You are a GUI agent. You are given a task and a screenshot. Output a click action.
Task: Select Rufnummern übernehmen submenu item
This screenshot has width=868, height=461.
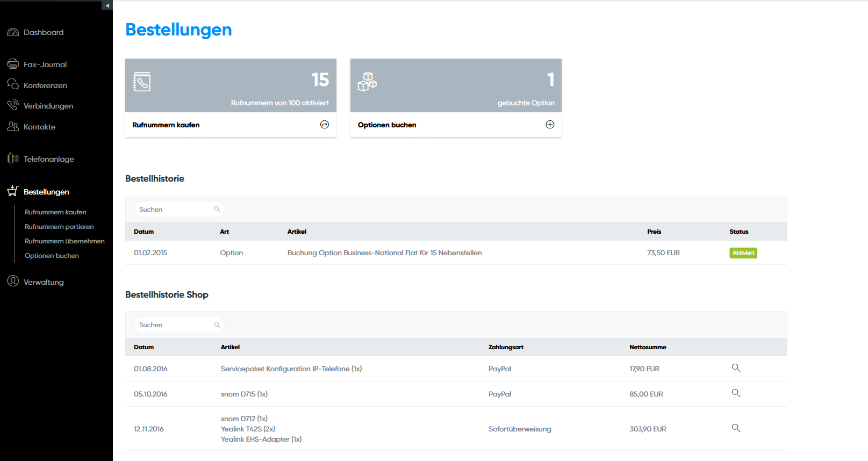(64, 241)
